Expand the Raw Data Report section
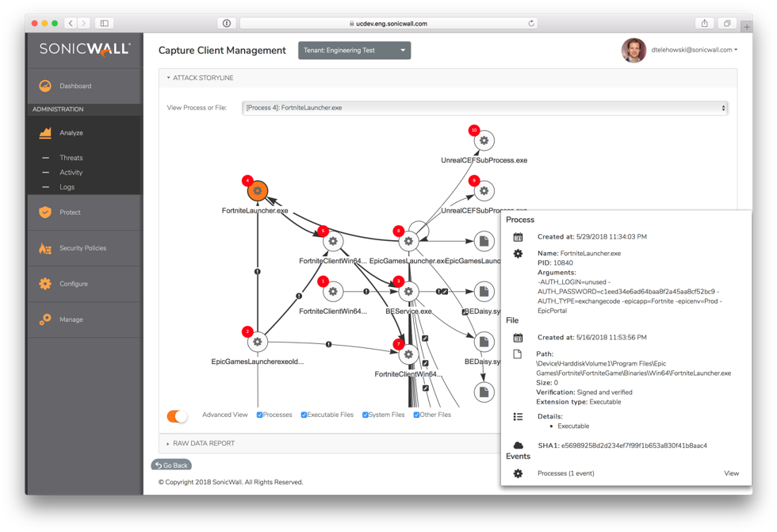The width and height of the screenshot is (777, 532). tap(170, 444)
